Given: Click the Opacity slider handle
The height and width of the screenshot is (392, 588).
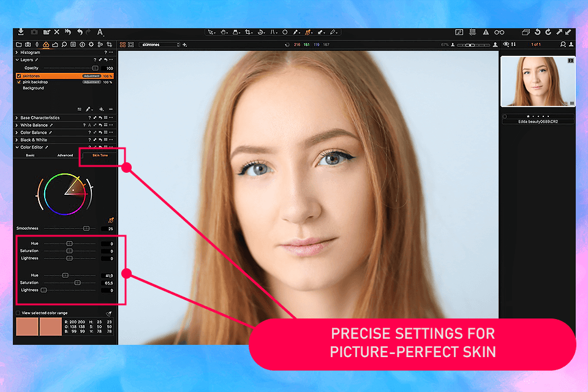Looking at the screenshot, I should pos(96,68).
